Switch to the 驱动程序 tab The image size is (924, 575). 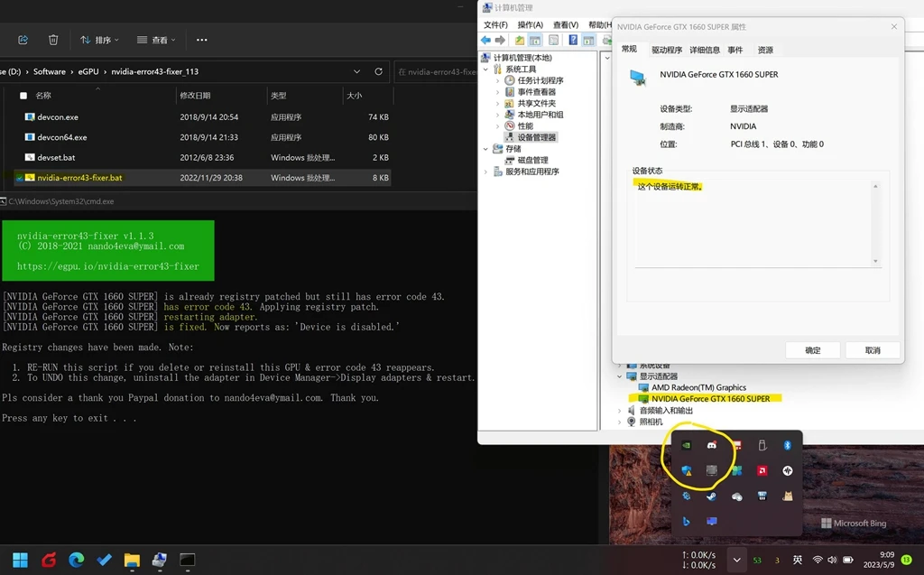click(x=667, y=50)
